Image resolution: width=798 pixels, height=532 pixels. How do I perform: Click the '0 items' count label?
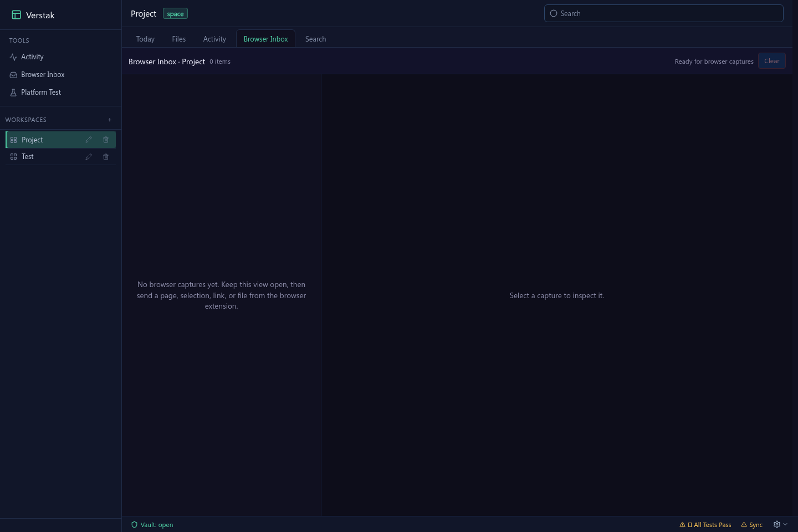click(220, 62)
